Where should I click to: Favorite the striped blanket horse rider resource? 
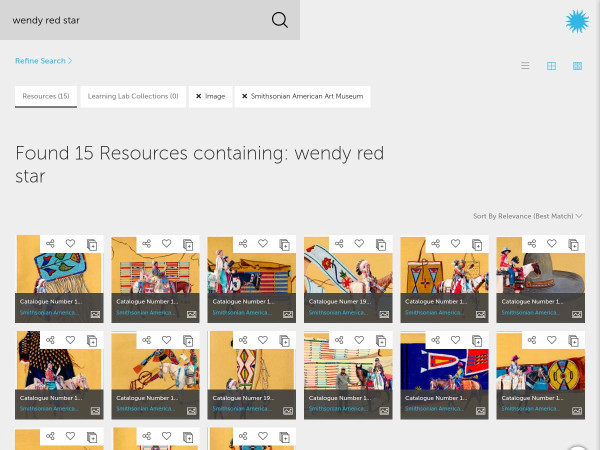coord(166,243)
